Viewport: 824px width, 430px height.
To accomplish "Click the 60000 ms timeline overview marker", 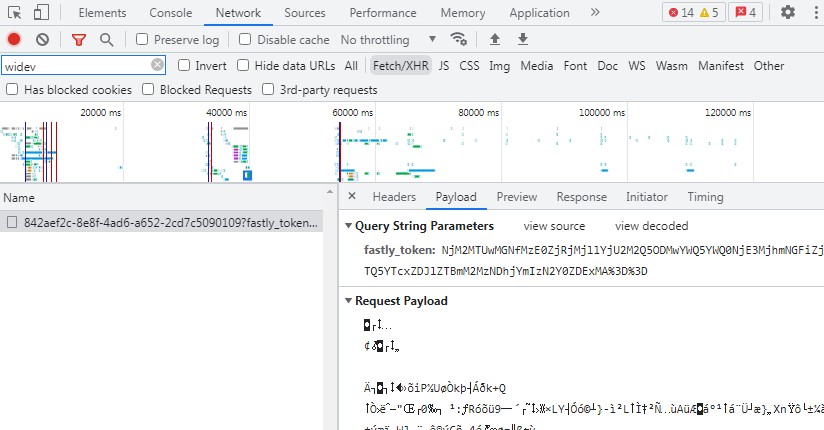I will pyautogui.click(x=353, y=112).
